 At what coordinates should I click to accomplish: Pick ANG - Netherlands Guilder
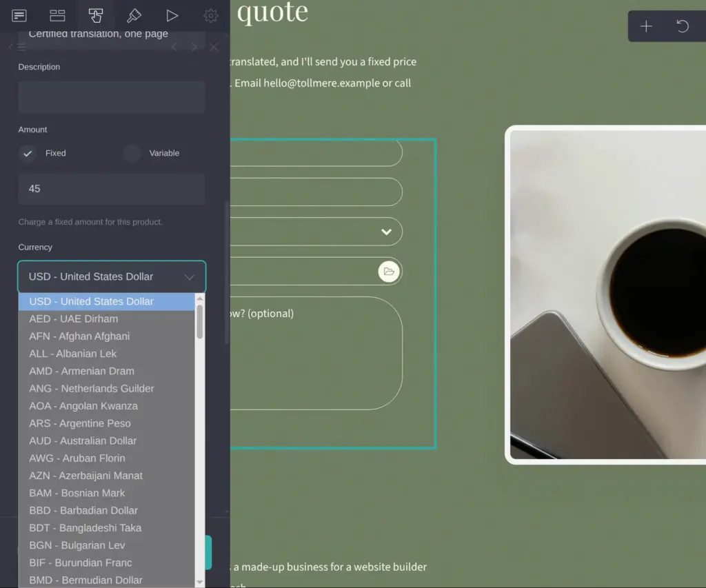click(x=106, y=389)
